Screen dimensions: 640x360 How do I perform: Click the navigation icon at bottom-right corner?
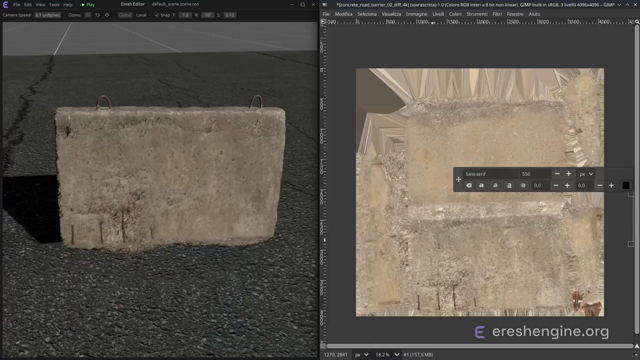[636, 346]
